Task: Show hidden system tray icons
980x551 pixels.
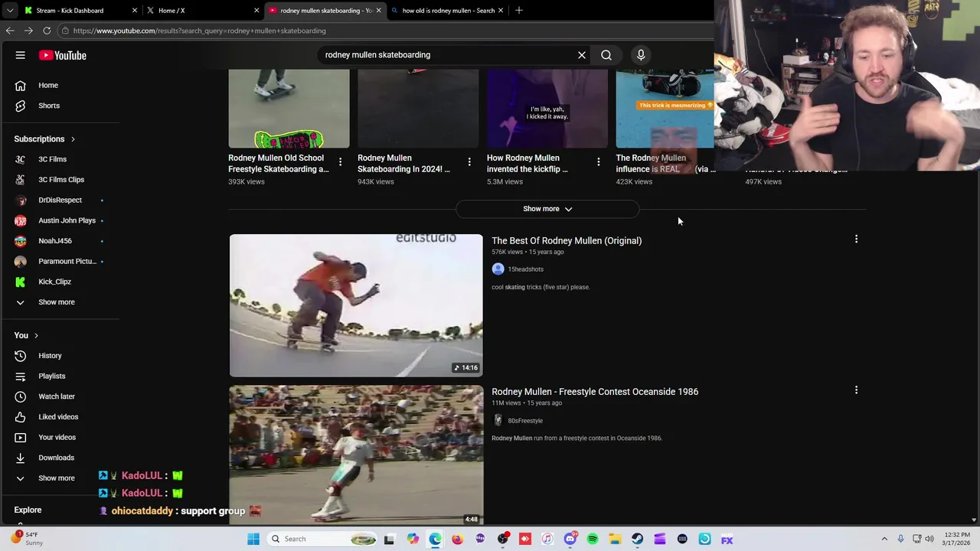Action: point(884,539)
